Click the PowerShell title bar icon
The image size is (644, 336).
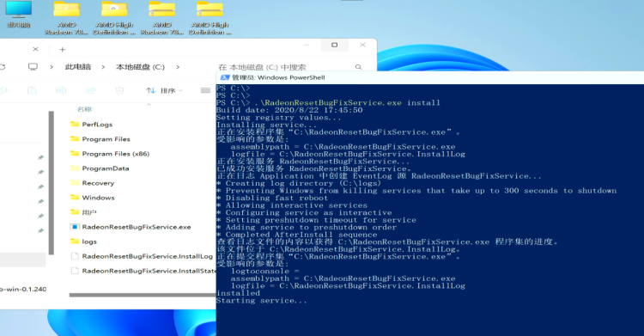click(224, 77)
